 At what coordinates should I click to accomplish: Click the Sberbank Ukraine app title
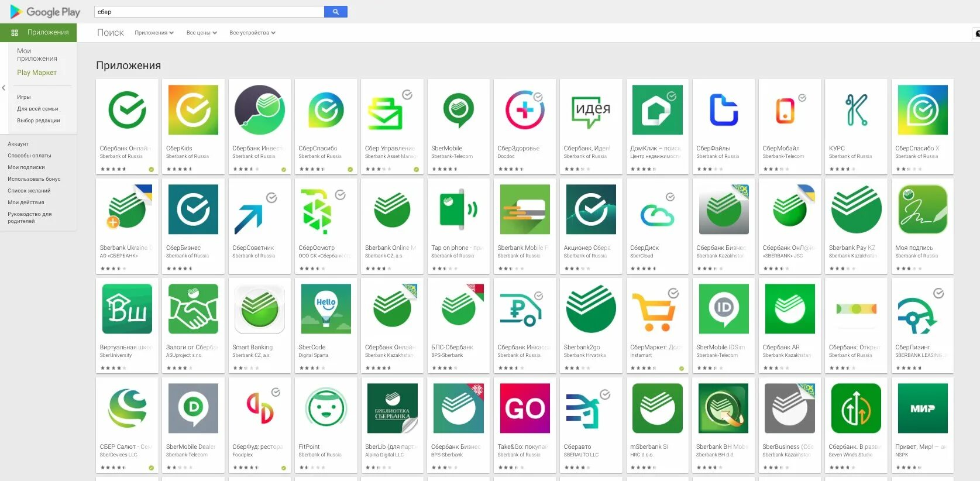pos(126,248)
